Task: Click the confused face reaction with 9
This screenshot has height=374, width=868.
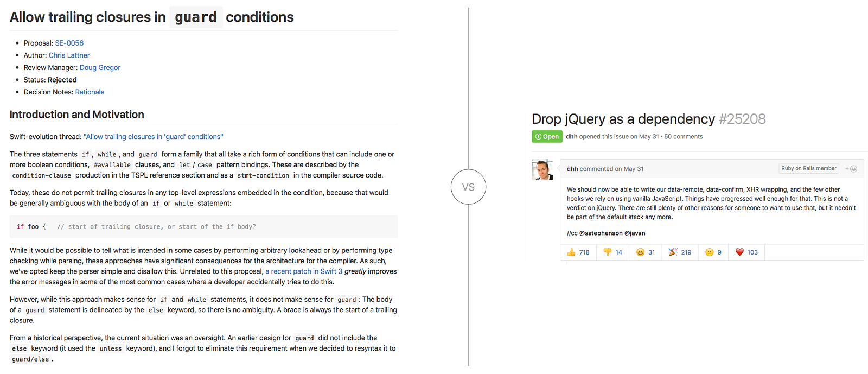Action: point(713,252)
